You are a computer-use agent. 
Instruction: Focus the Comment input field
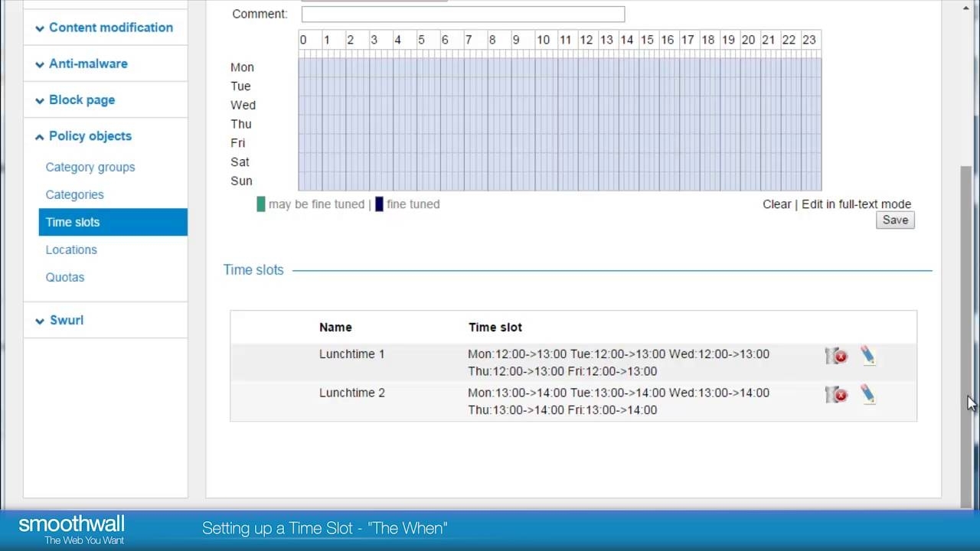point(463,14)
